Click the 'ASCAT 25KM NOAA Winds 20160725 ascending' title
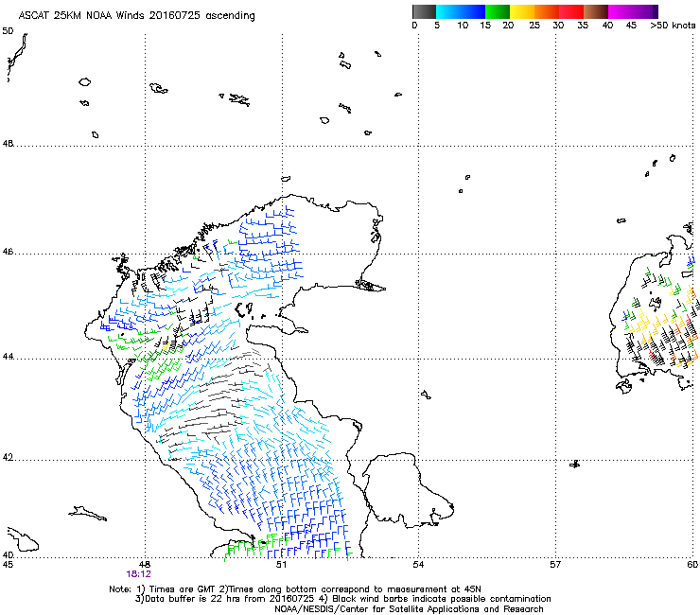The height and width of the screenshot is (615, 700). click(x=136, y=16)
